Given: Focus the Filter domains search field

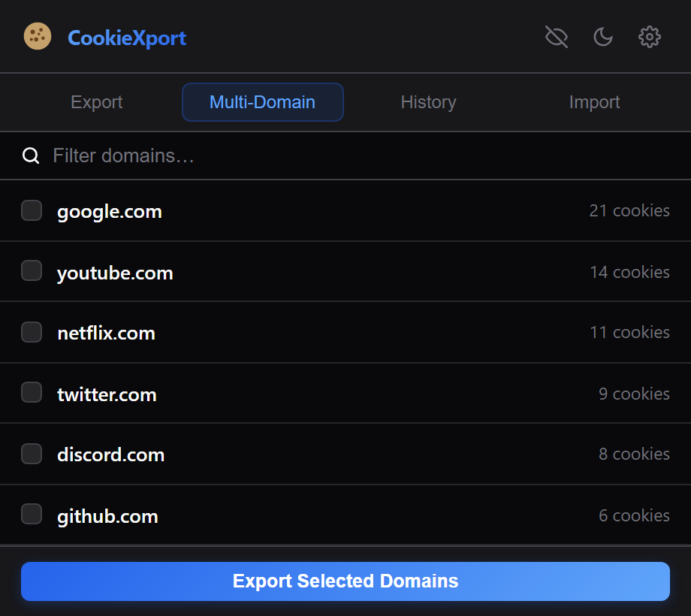Looking at the screenshot, I should [x=345, y=156].
